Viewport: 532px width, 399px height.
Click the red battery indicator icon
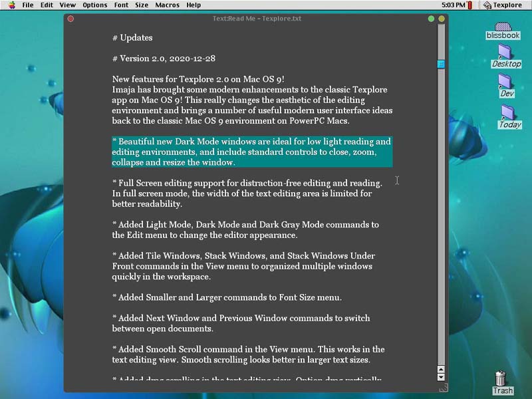pos(470,5)
